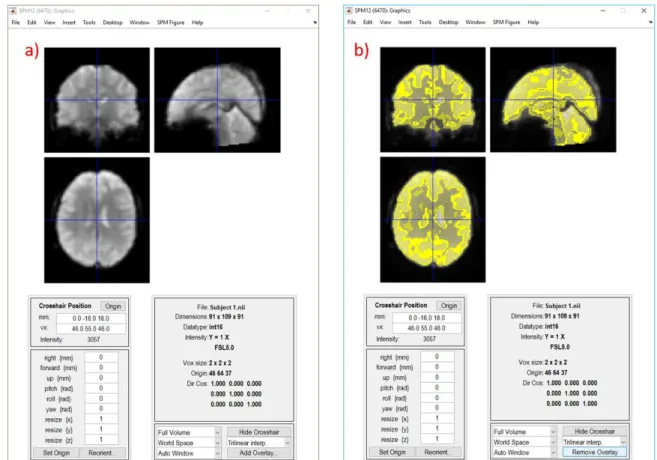
Task: Open Edit menu in left window a)
Action: [x=32, y=23]
